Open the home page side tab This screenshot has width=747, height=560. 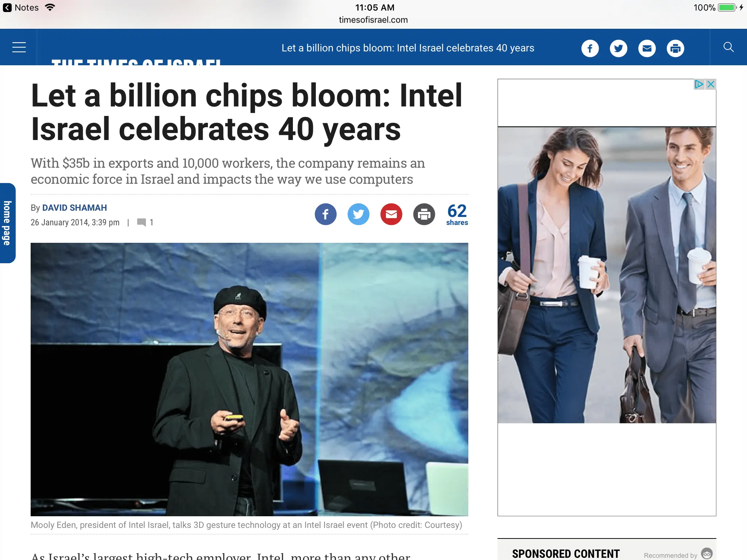[x=7, y=223]
